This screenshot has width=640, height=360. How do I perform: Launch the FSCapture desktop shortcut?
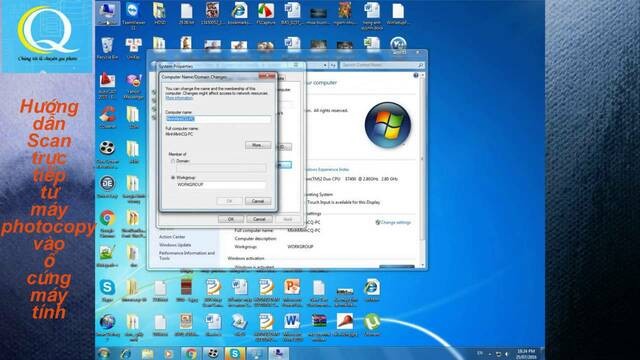coord(265,13)
